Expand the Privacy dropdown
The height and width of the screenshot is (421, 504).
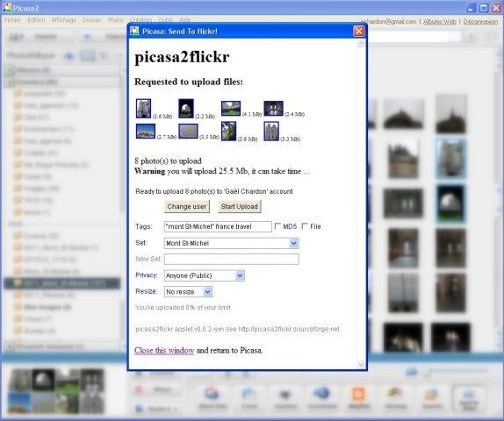204,275
